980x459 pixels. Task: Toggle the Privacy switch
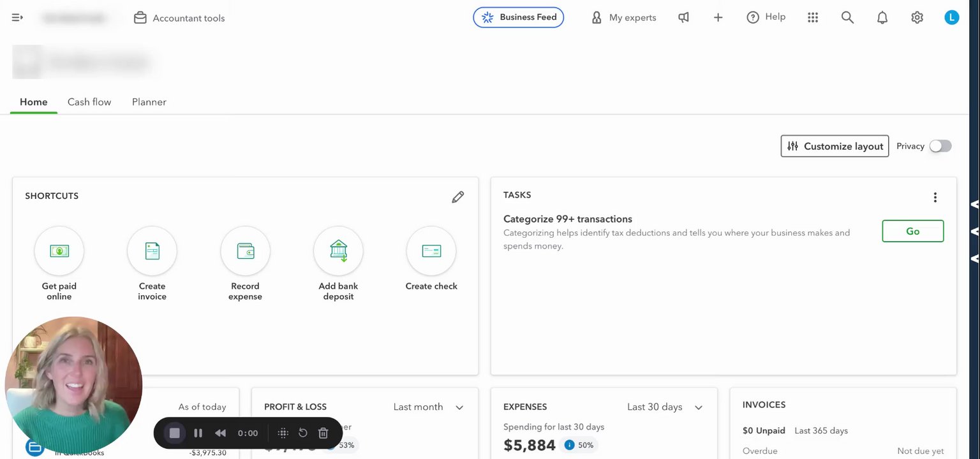tap(940, 146)
